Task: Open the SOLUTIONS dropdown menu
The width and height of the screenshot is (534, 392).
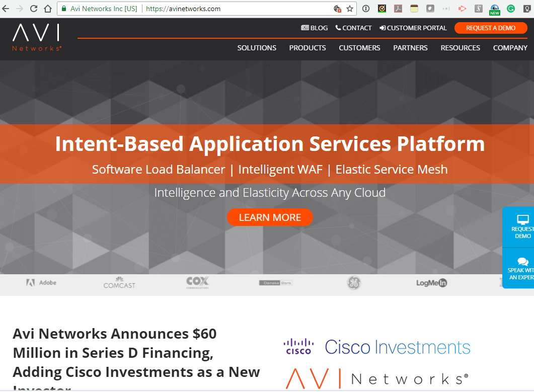Action: [x=257, y=48]
